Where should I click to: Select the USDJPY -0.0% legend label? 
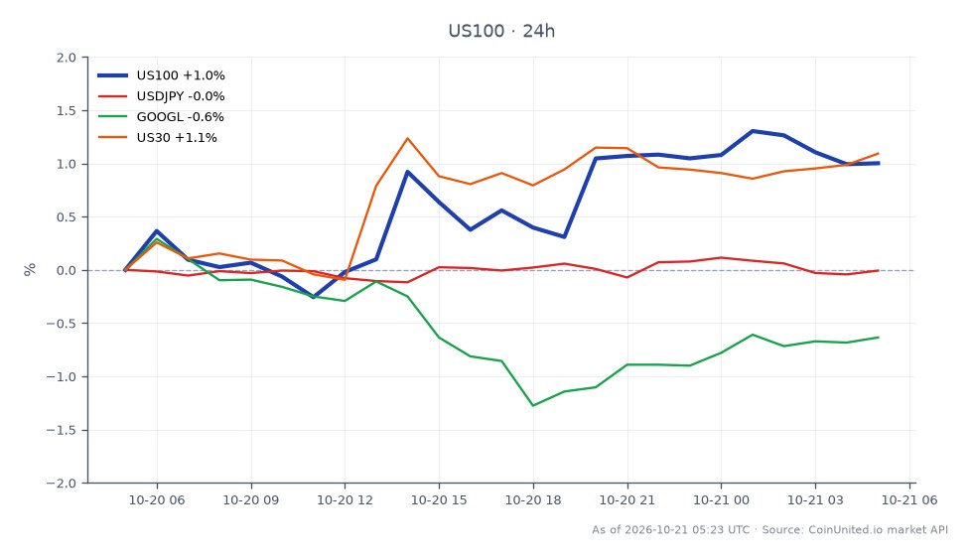click(181, 96)
